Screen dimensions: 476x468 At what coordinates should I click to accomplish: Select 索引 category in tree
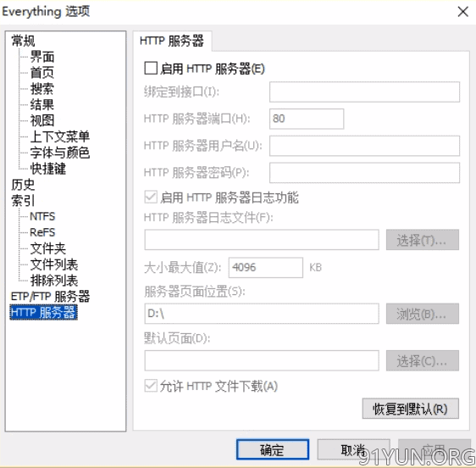[23, 201]
